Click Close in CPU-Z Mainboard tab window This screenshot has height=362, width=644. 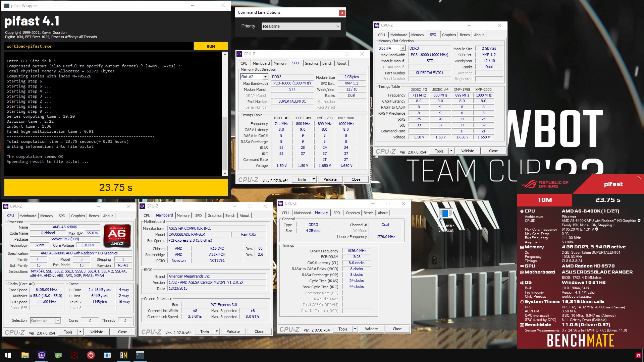pos(259,331)
